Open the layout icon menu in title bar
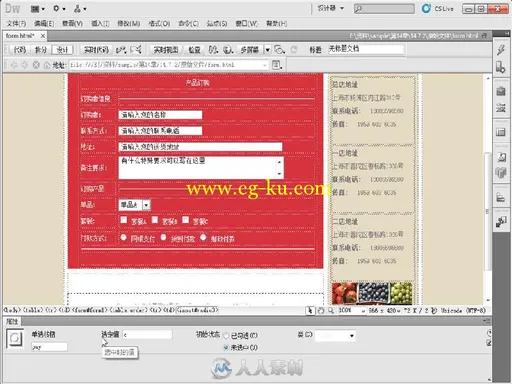 coord(37,9)
